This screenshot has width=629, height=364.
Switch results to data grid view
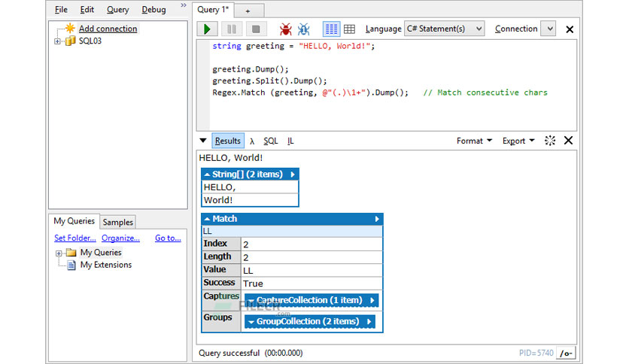[x=349, y=29]
